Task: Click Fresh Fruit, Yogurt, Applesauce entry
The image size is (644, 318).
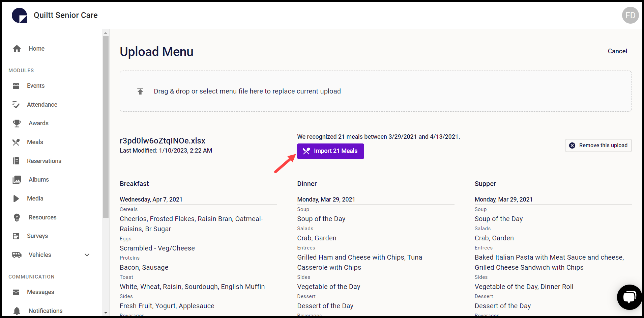Action: coord(167,306)
